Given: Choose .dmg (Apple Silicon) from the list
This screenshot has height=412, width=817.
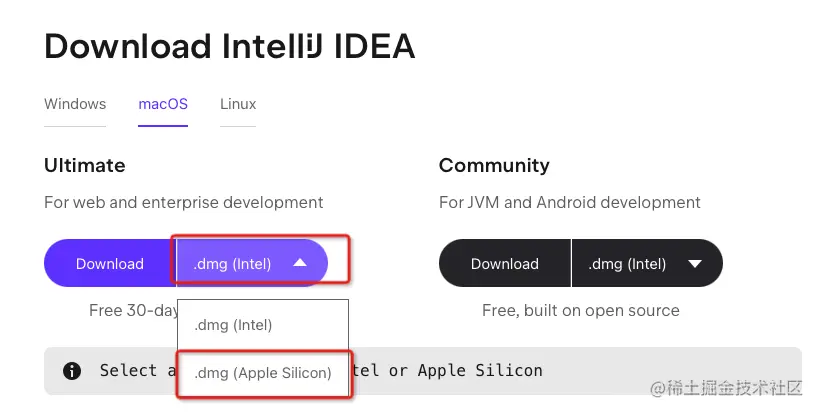Looking at the screenshot, I should [x=263, y=373].
